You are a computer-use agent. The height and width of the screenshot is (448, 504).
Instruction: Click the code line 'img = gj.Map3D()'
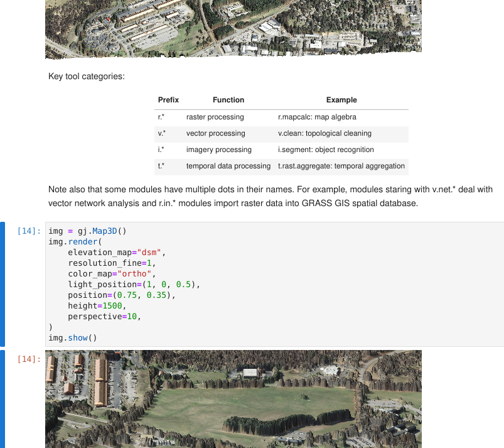[87, 231]
